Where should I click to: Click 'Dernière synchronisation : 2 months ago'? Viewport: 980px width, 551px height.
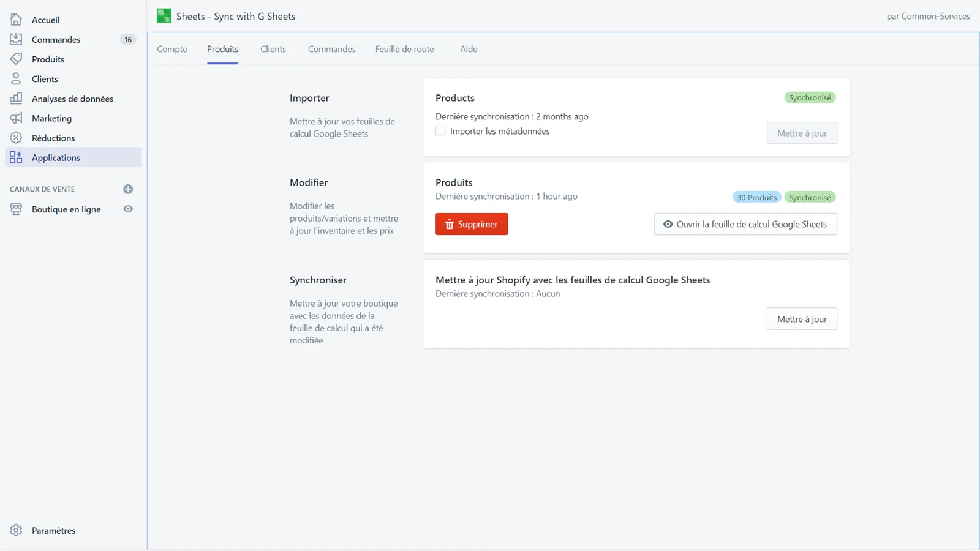(512, 116)
